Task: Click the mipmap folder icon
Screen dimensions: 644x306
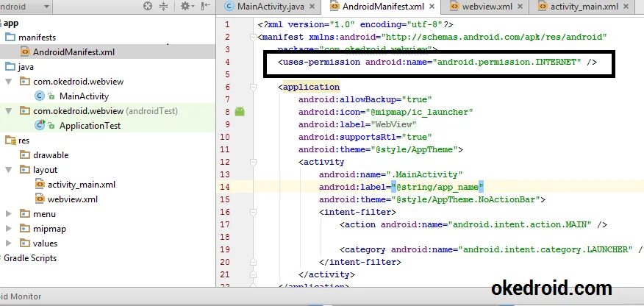Action: [x=25, y=229]
